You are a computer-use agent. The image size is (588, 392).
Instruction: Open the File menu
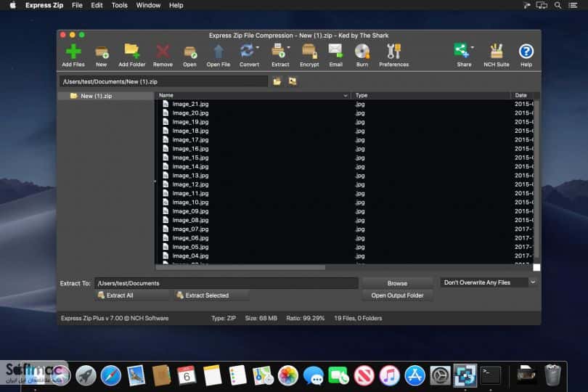click(x=77, y=5)
